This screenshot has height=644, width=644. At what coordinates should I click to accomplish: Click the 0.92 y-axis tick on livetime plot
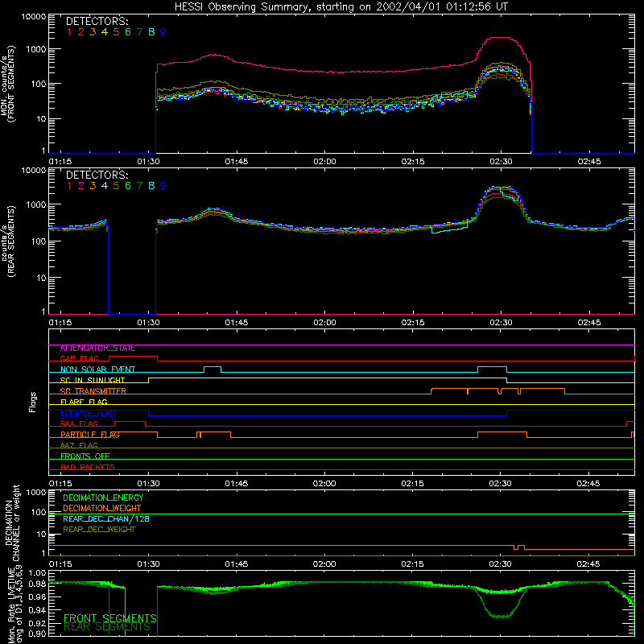(37, 621)
